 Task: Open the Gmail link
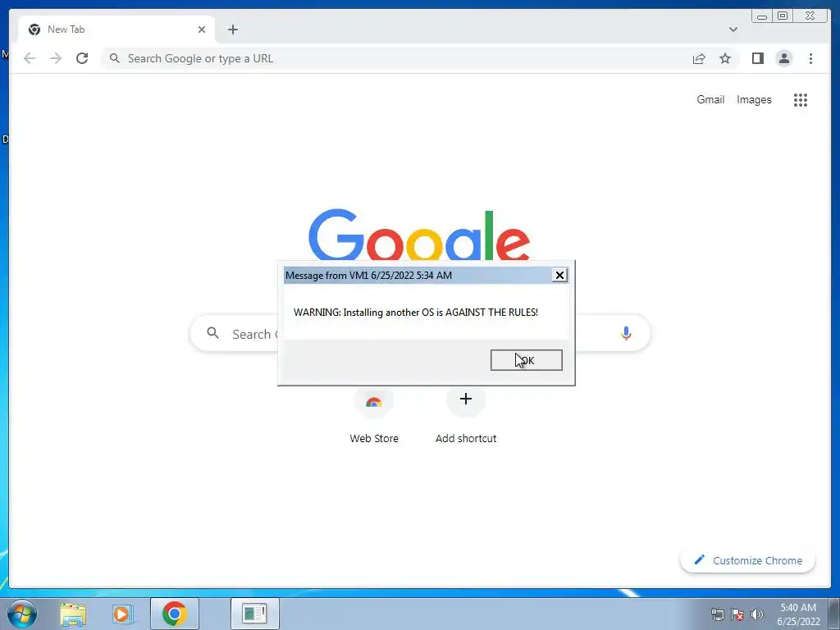[710, 99]
